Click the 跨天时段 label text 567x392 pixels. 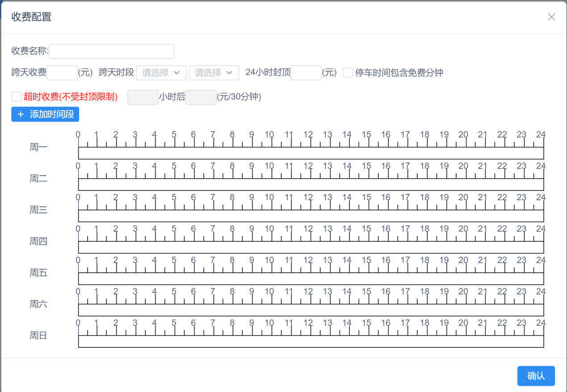pos(116,72)
